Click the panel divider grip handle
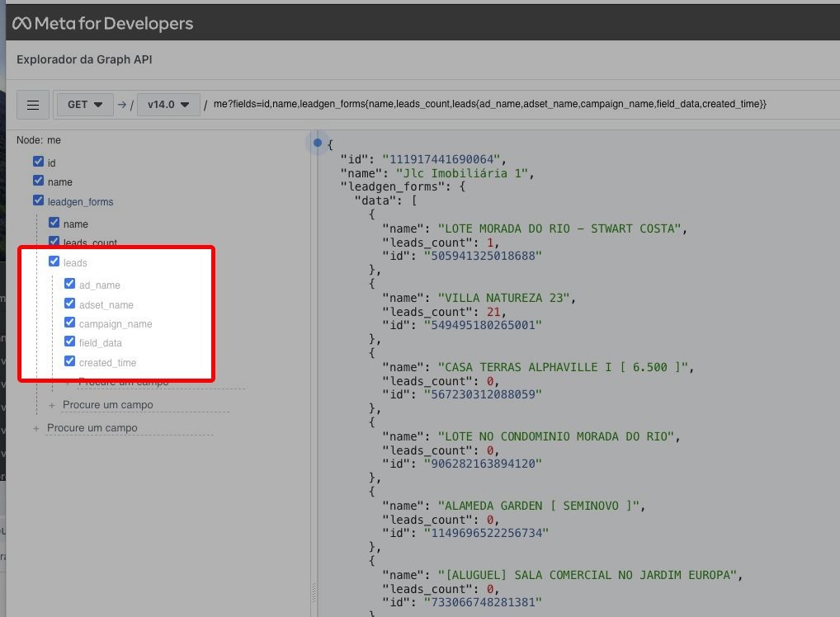 313,591
